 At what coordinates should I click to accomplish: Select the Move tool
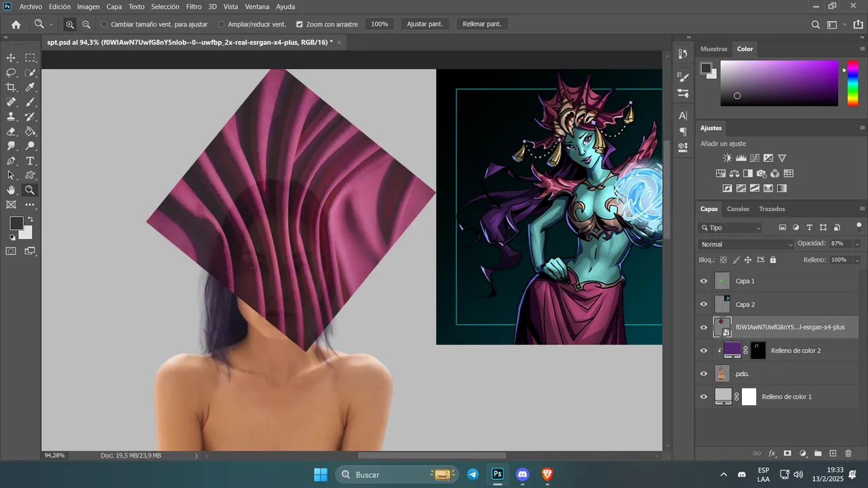point(11,58)
